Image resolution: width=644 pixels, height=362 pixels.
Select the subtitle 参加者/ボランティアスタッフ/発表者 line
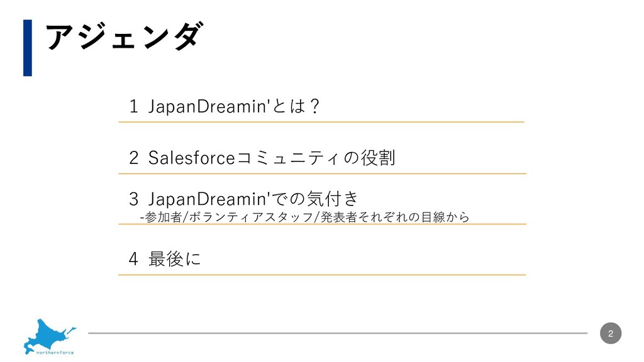[304, 217]
